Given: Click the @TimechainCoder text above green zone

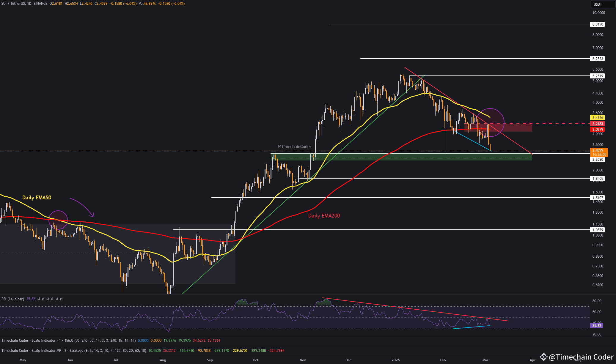Looking at the screenshot, I should pyautogui.click(x=294, y=146).
